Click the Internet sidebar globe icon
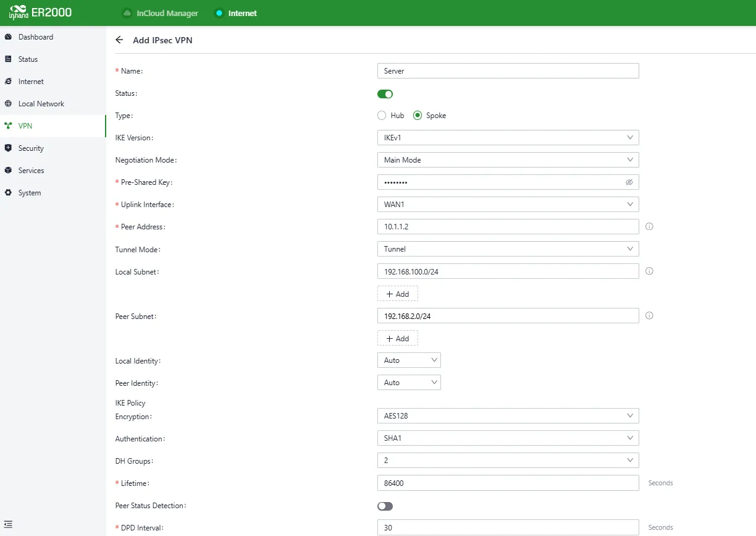Viewport: 756px width, 536px height. click(x=8, y=82)
